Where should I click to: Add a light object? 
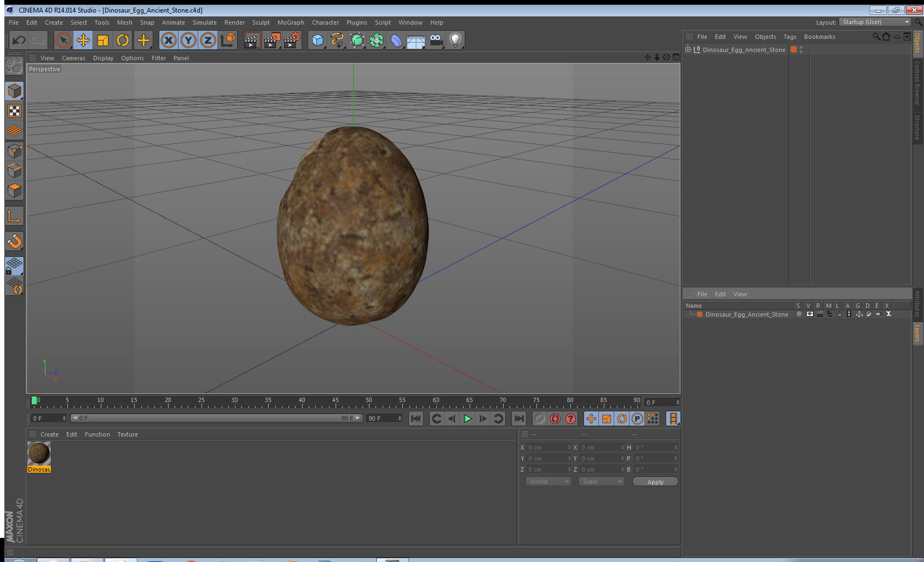coord(455,40)
